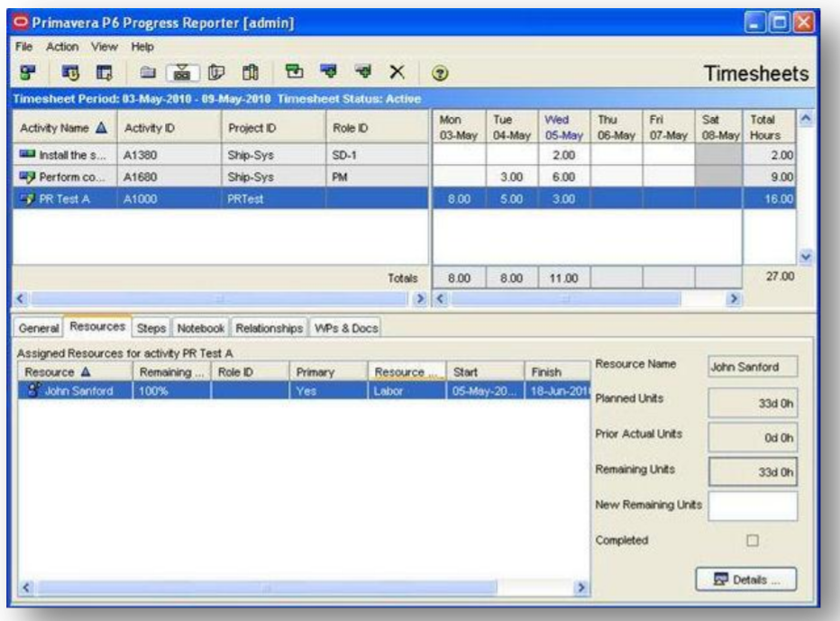Click the Remaining ... column header
The image size is (840, 621).
point(171,372)
